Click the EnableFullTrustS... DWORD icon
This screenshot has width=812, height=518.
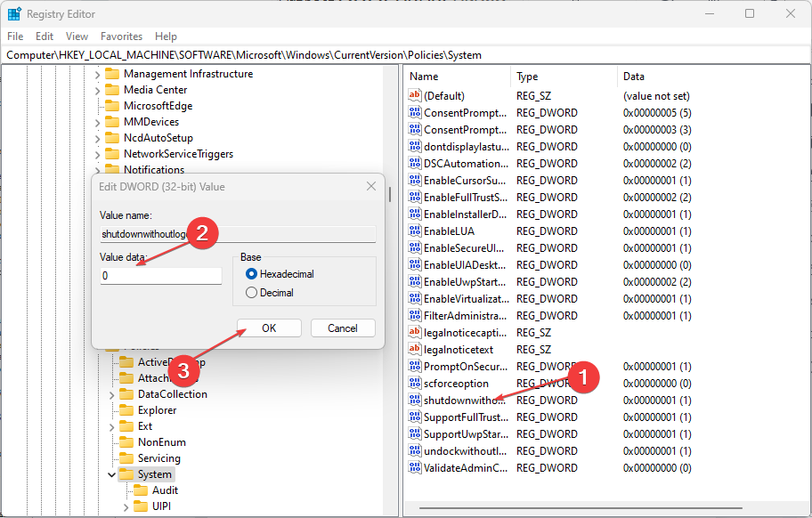point(414,197)
